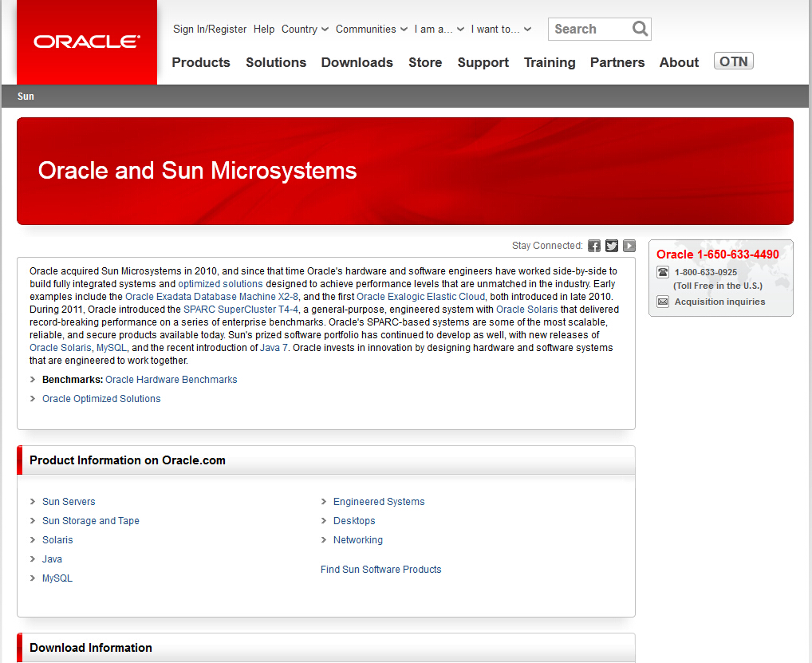Click the search magnifier icon
Image resolution: width=812 pixels, height=663 pixels.
click(640, 29)
